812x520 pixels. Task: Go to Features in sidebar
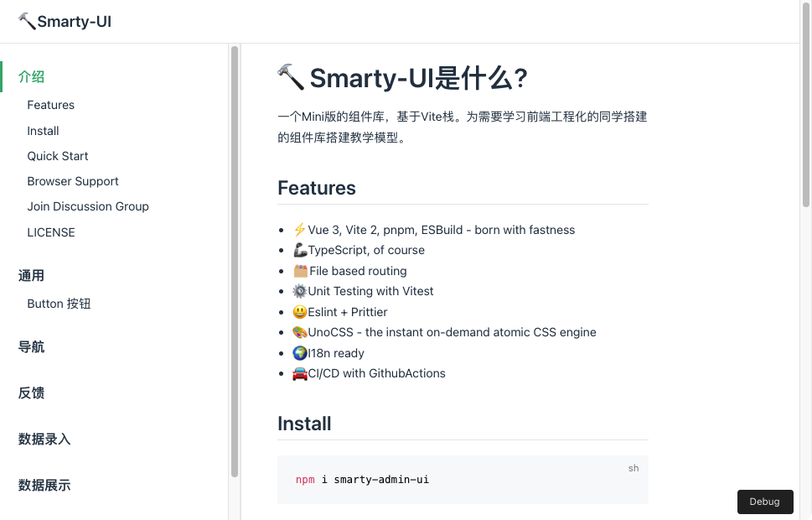coord(51,105)
